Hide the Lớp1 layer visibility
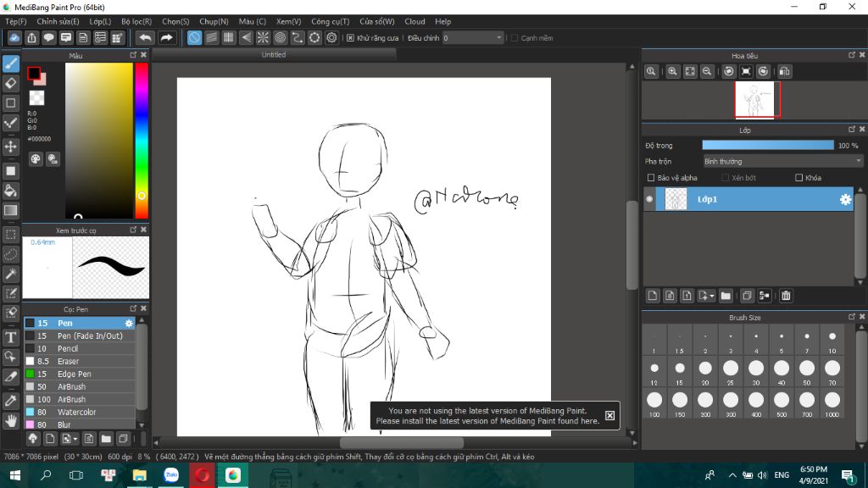 pyautogui.click(x=650, y=199)
